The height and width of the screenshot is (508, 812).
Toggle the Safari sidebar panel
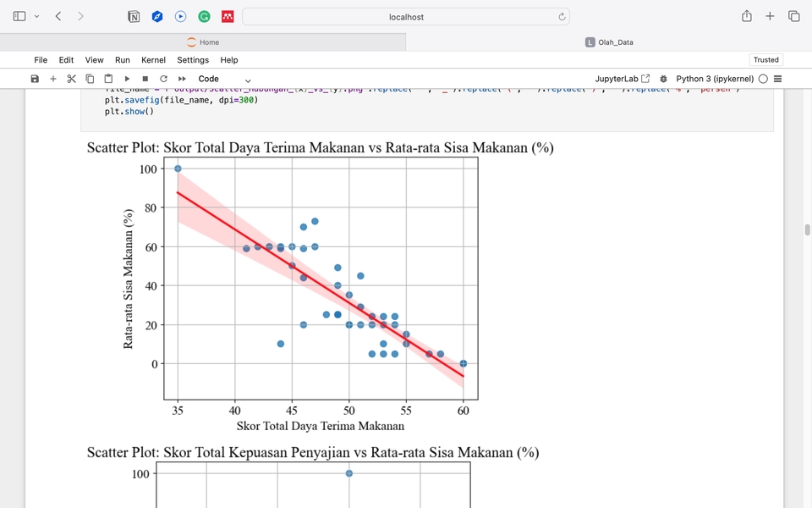19,16
